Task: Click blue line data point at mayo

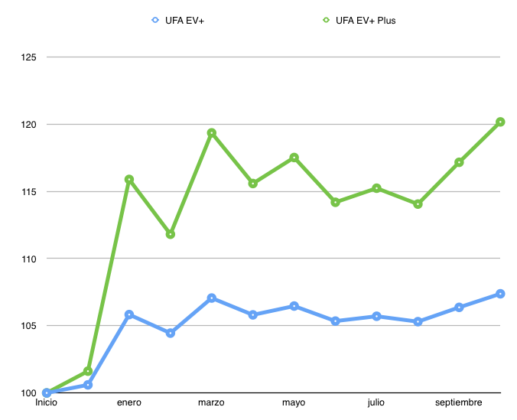Action: [x=294, y=306]
